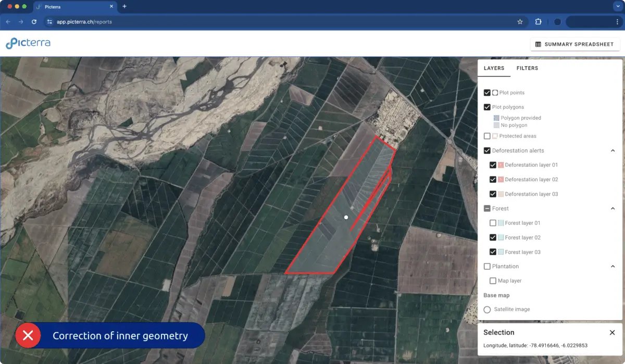Collapse the Deforestation alerts group
625x364 pixels.
click(612, 150)
